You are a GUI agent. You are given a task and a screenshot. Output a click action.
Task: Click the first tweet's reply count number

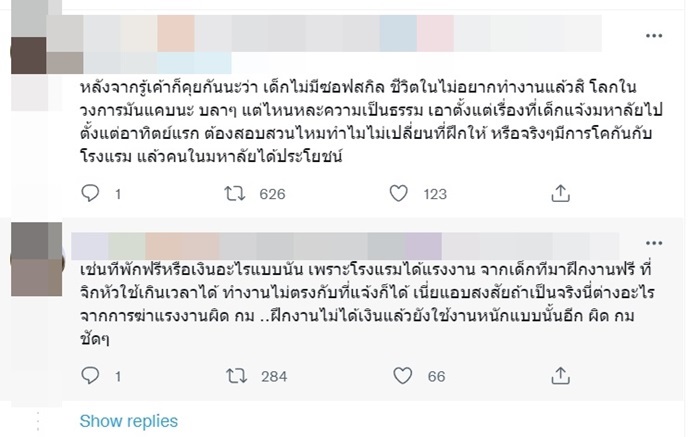117,195
